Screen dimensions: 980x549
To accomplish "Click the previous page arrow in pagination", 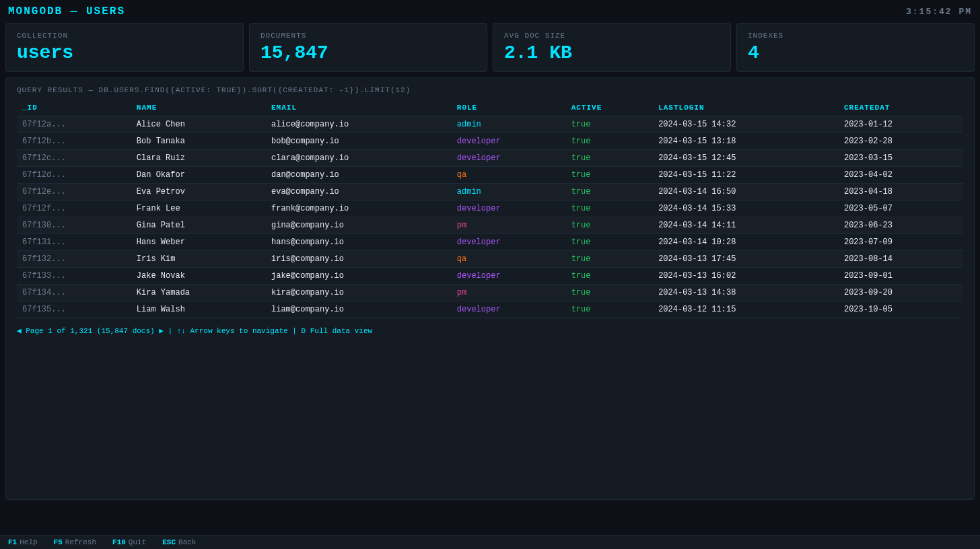I will (x=19, y=331).
